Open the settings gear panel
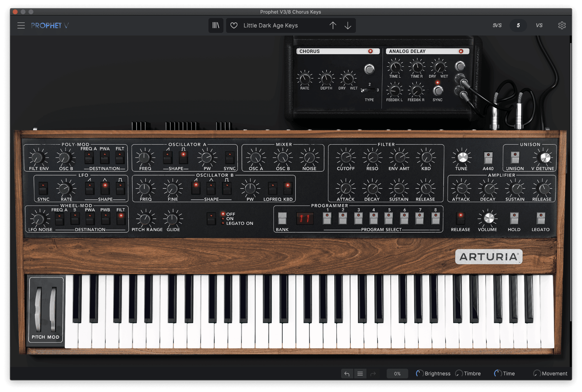582x392 pixels. (562, 26)
